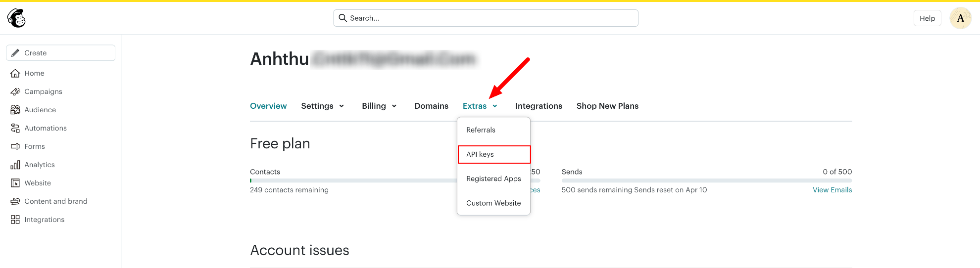This screenshot has width=980, height=268.
Task: Open the View Emails link
Action: (832, 190)
